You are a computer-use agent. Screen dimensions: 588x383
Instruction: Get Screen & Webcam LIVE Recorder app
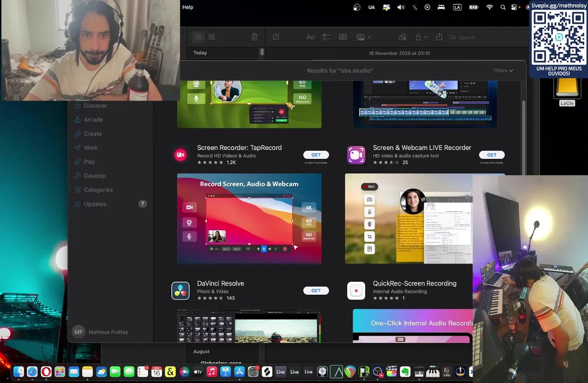492,155
